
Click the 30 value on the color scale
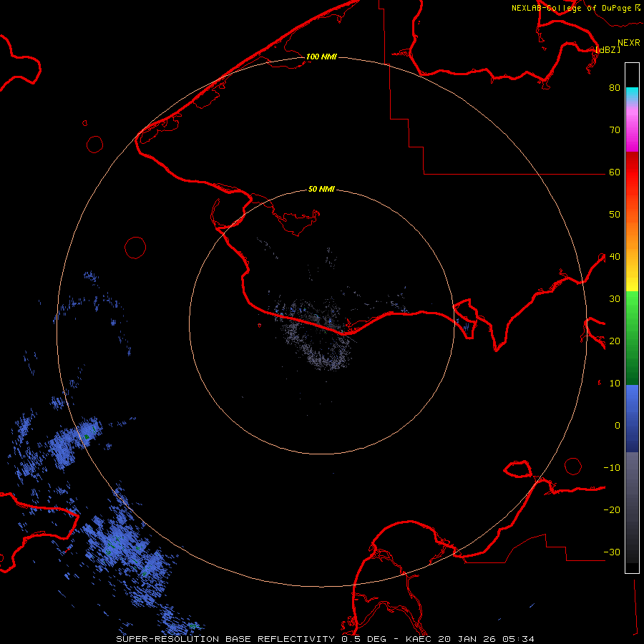(615, 299)
